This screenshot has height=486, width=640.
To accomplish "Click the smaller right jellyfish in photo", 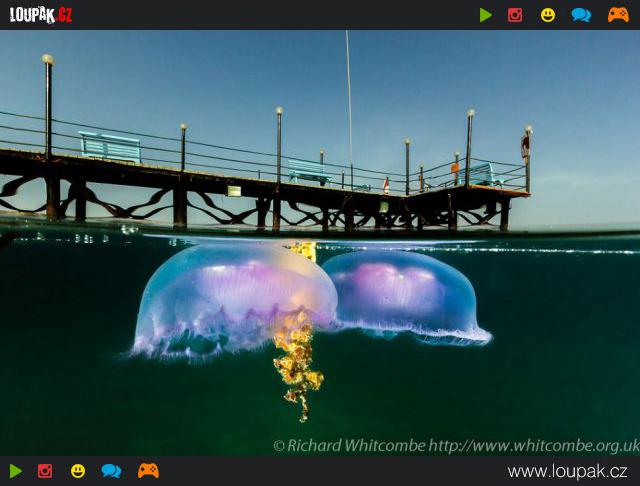I will [405, 290].
